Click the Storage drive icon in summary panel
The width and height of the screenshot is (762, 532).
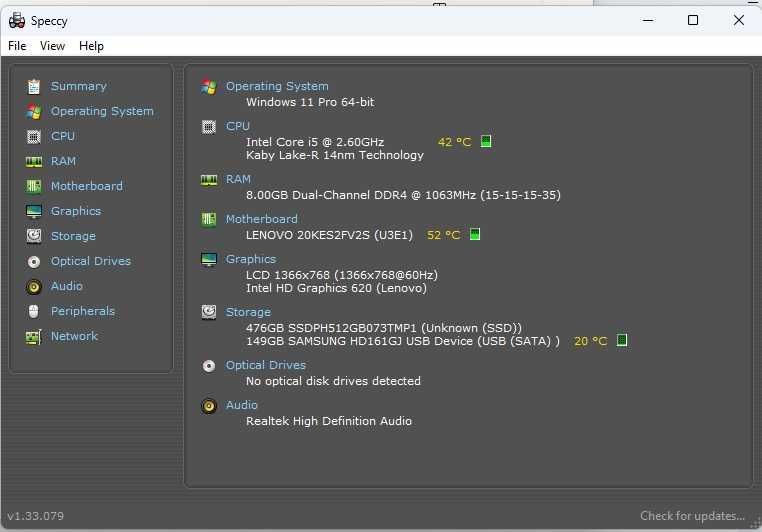(x=209, y=312)
